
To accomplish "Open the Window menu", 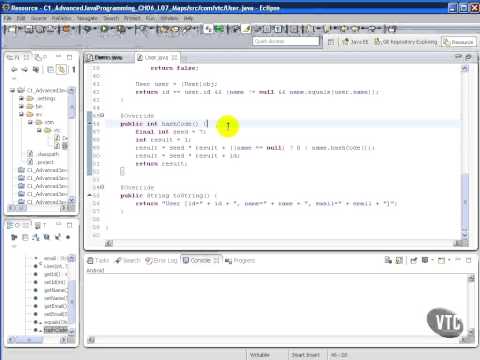I will click(x=169, y=18).
